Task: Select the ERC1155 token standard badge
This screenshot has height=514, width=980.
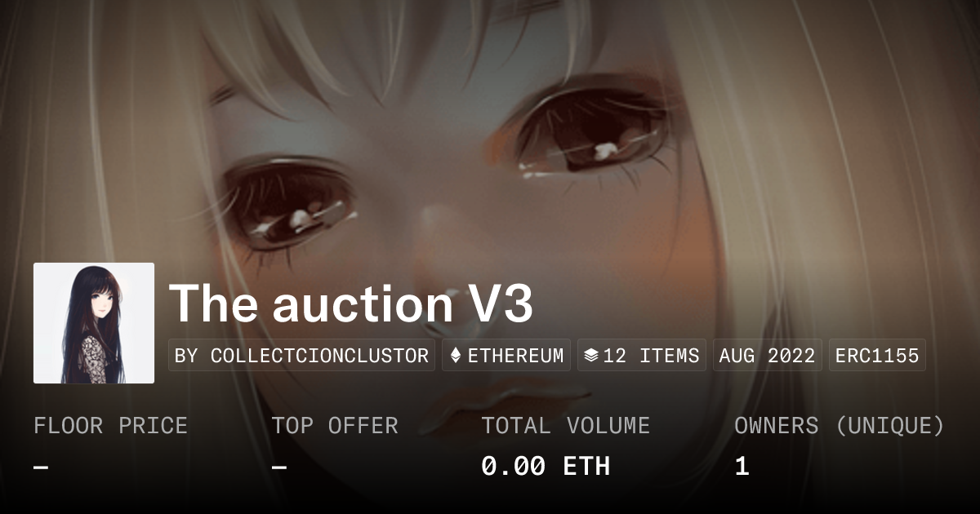Action: [877, 356]
